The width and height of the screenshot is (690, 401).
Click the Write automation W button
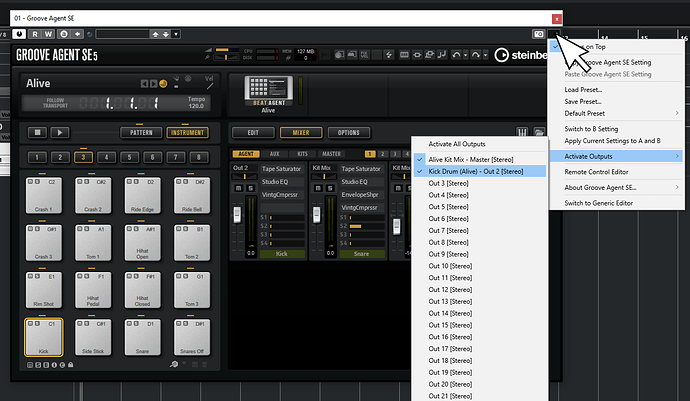(x=48, y=34)
